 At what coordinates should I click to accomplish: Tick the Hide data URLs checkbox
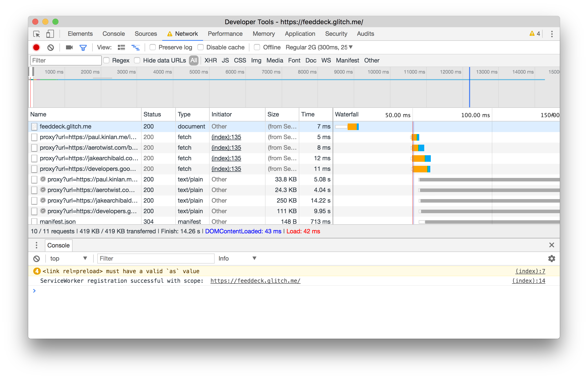pyautogui.click(x=137, y=60)
